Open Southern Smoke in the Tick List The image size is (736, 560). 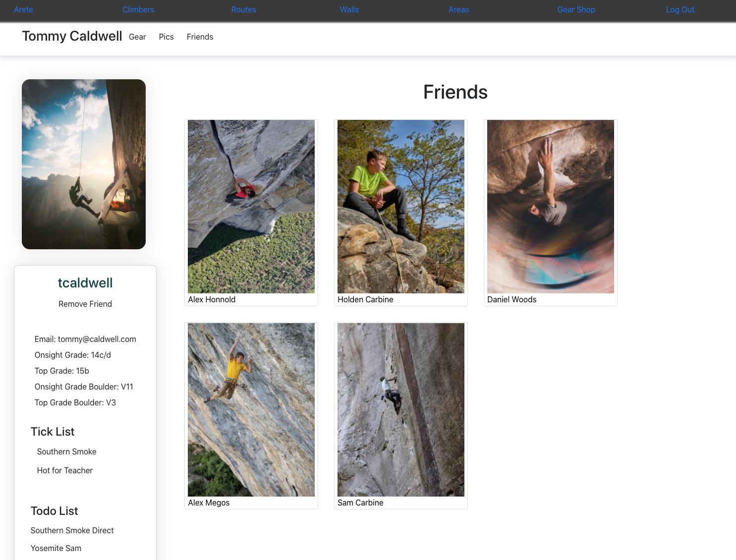tap(67, 451)
